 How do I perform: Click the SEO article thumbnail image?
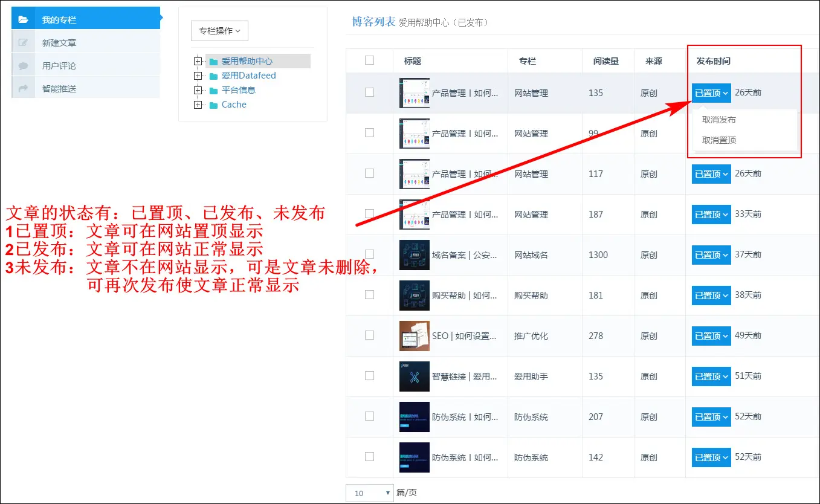[x=415, y=336]
